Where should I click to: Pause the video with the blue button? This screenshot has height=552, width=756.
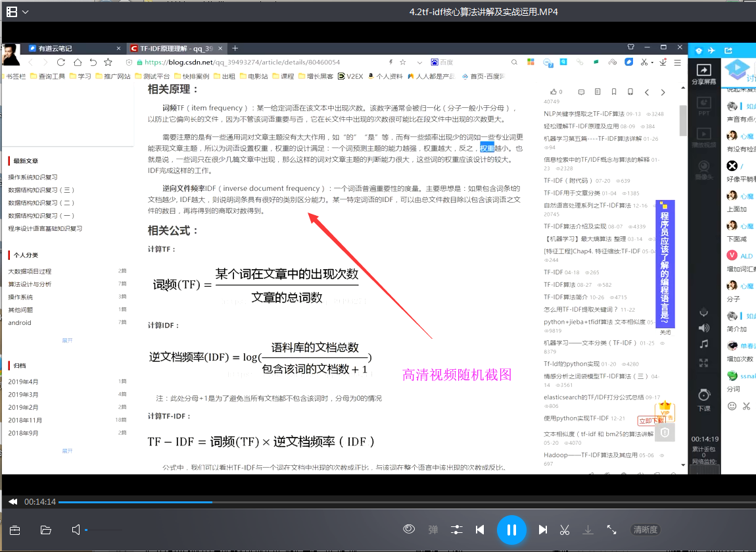(x=511, y=530)
